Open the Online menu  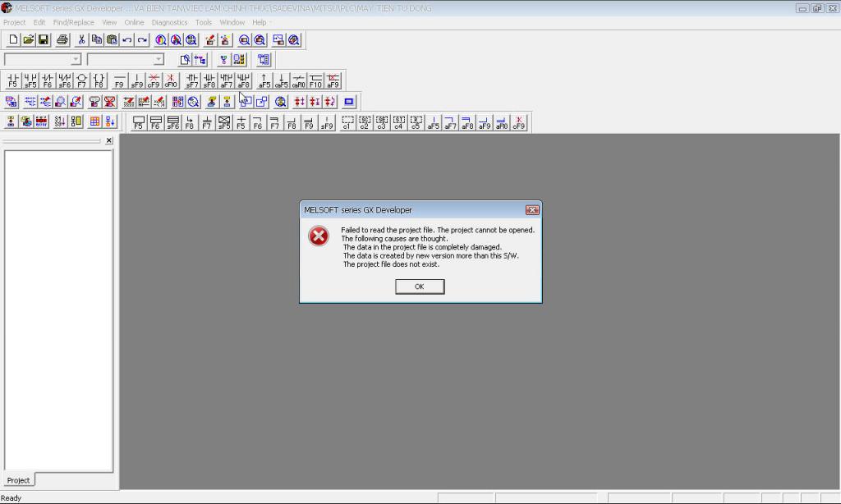[134, 22]
